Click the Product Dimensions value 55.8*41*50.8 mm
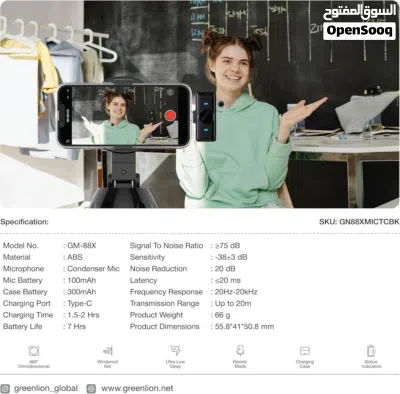 tap(244, 326)
